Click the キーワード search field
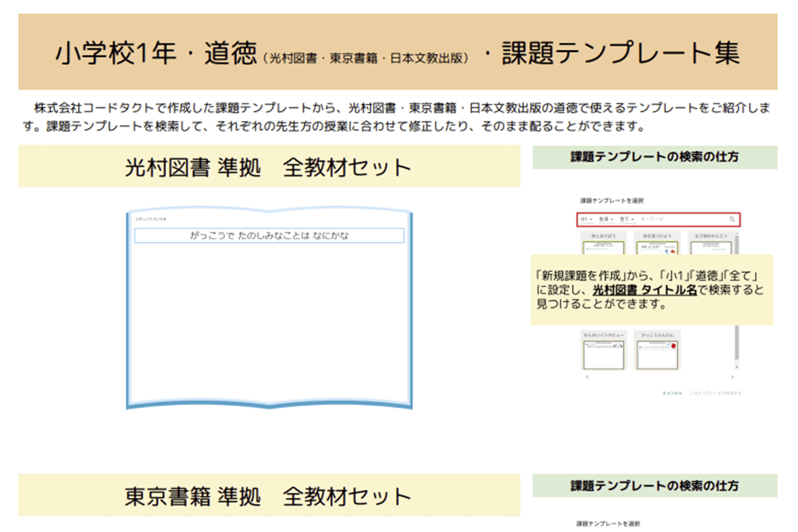 pyautogui.click(x=682, y=219)
